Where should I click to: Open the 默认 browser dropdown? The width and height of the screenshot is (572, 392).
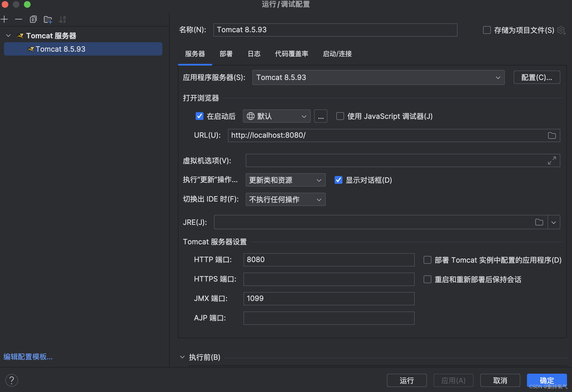[x=277, y=116]
